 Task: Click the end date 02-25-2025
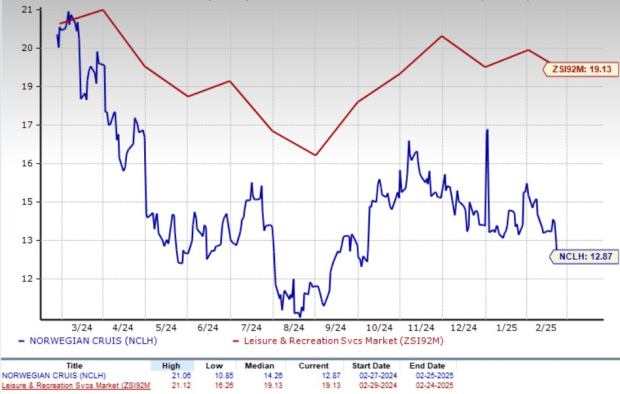[434, 376]
